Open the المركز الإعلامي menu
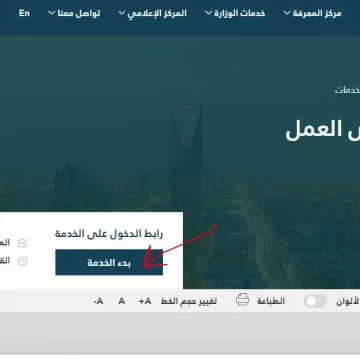 tap(157, 13)
